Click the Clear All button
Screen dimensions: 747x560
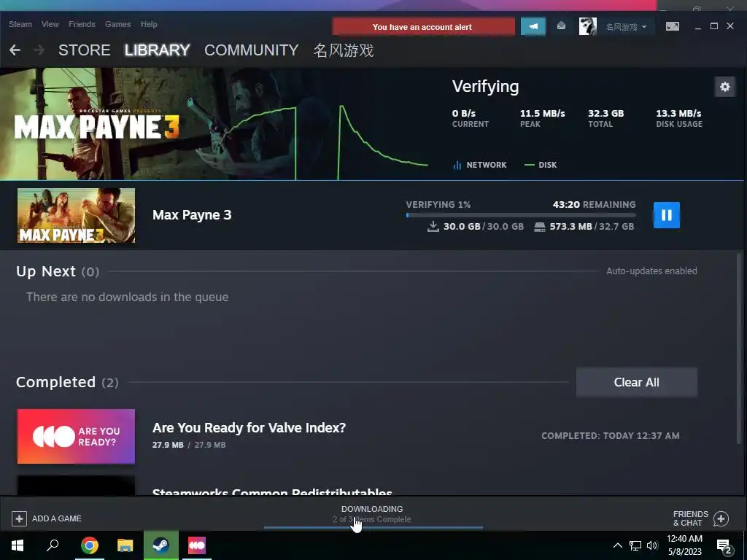pos(636,382)
